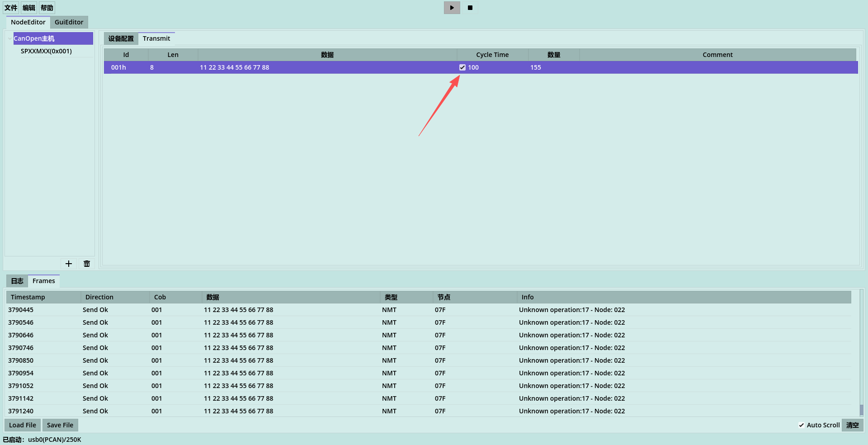Delete node using the trash icon
The height and width of the screenshot is (445, 868).
[87, 264]
